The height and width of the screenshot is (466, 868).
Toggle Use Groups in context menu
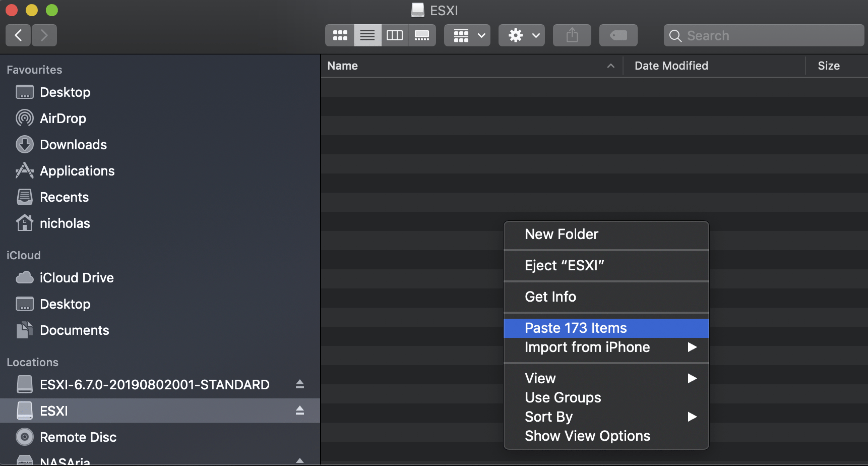click(x=563, y=398)
